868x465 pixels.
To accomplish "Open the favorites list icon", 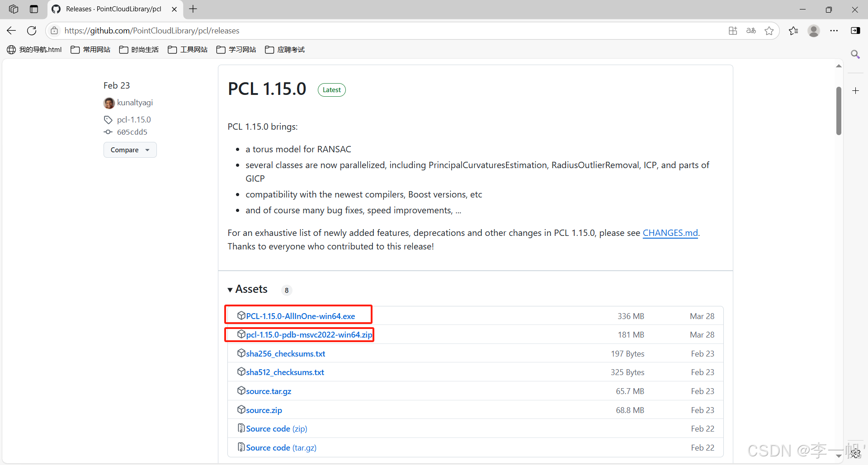I will pyautogui.click(x=793, y=31).
